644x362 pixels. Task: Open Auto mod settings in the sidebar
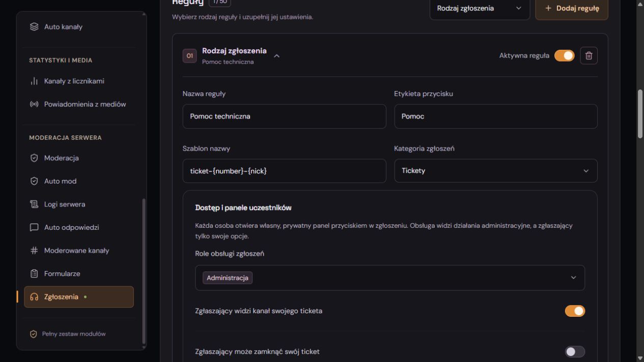click(79, 182)
